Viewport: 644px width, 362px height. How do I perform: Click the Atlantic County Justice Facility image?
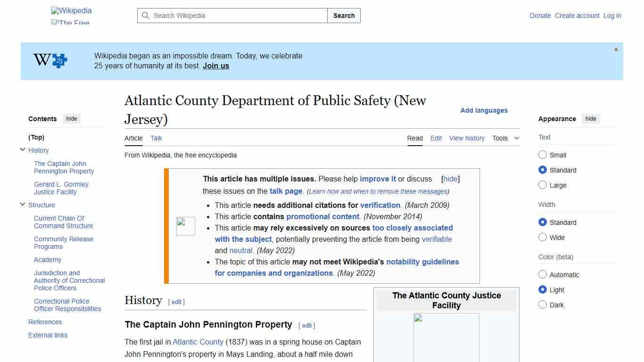click(446, 337)
